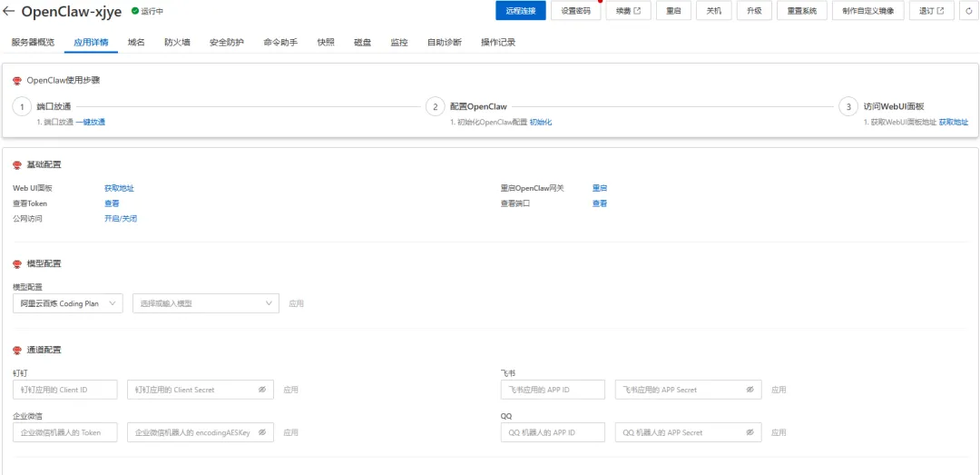Switch to the 快照 tab
The height and width of the screenshot is (475, 980).
coord(326,43)
